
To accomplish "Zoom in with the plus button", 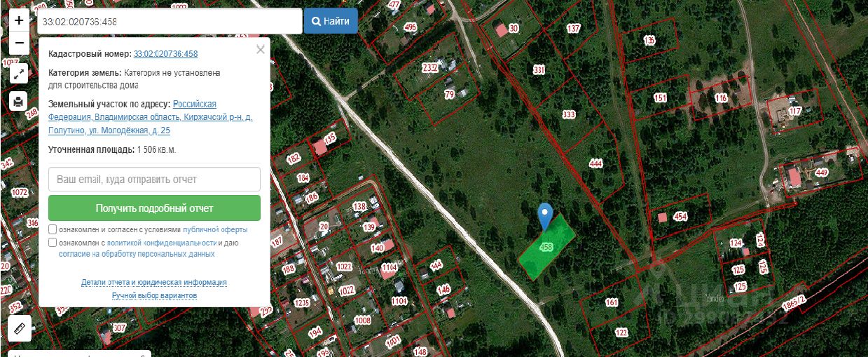I will click(19, 20).
